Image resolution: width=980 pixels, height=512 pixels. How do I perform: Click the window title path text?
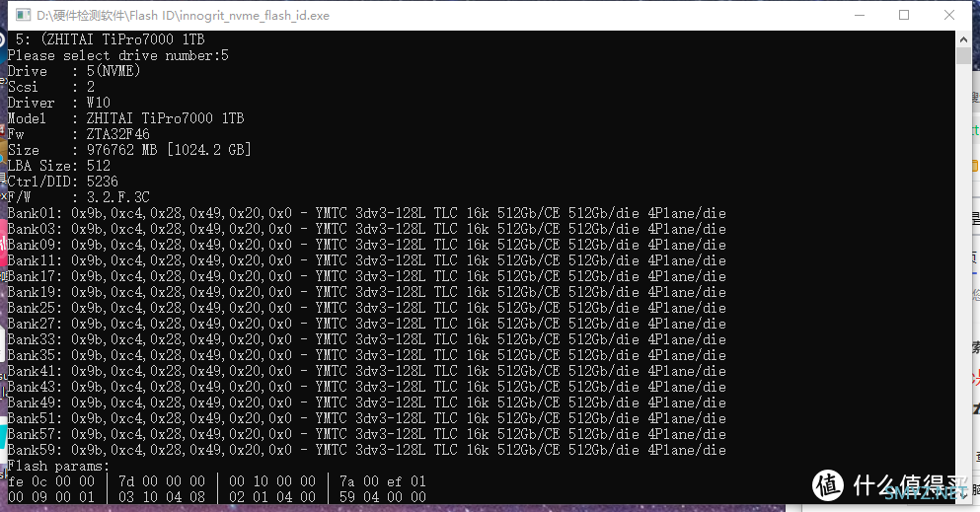[184, 15]
